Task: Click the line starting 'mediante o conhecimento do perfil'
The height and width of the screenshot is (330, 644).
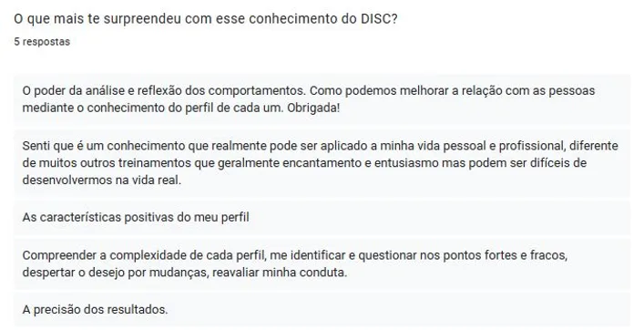Action: point(181,108)
